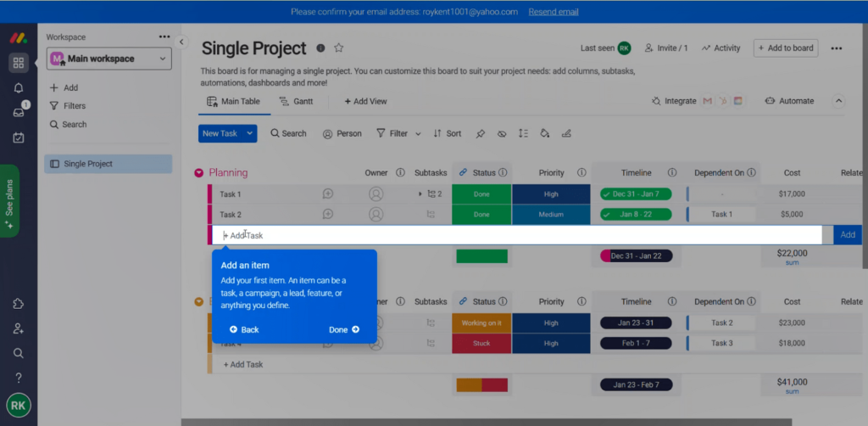
Task: Show Status column info icon in Planning
Action: click(503, 173)
